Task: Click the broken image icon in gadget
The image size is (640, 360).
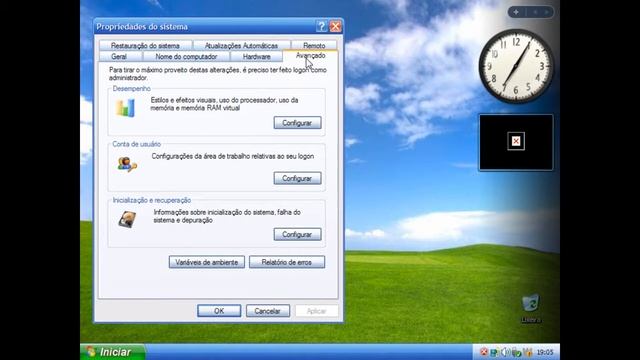Action: [516, 141]
